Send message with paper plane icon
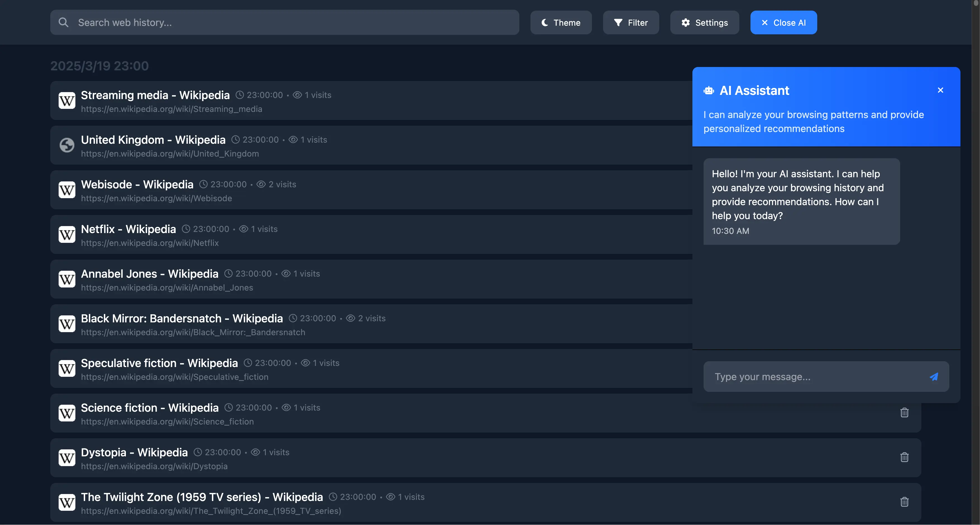 (x=934, y=377)
